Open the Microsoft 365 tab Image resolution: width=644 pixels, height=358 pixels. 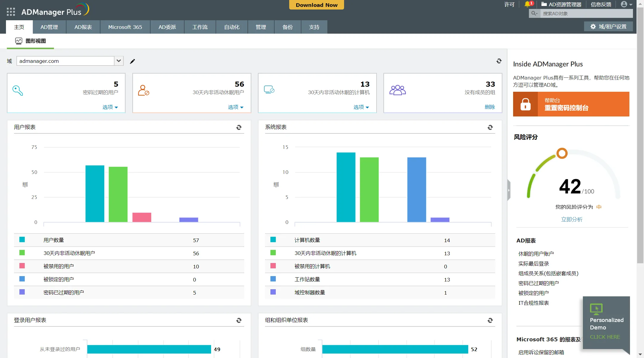coord(125,27)
